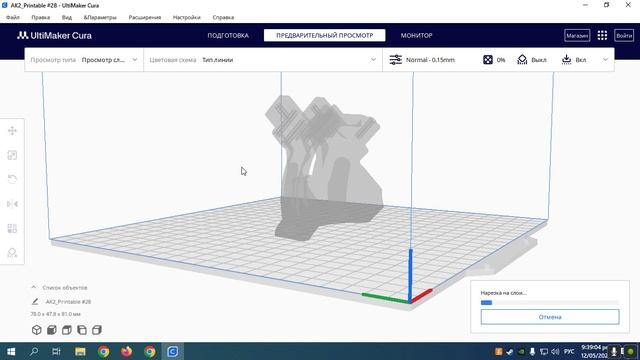Click the pencil edit icon beside AK2_Printable
The height and width of the screenshot is (360, 640).
point(35,302)
